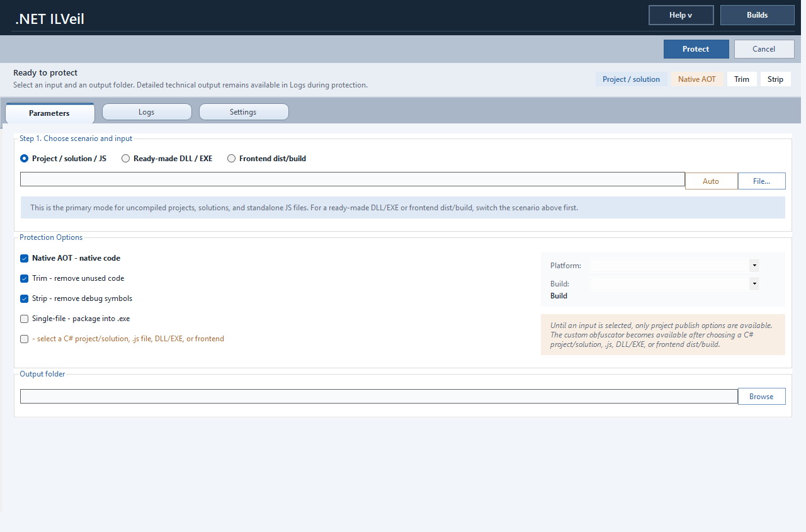The image size is (806, 532).
Task: Uncheck Strip - remove debug symbols
Action: point(24,298)
